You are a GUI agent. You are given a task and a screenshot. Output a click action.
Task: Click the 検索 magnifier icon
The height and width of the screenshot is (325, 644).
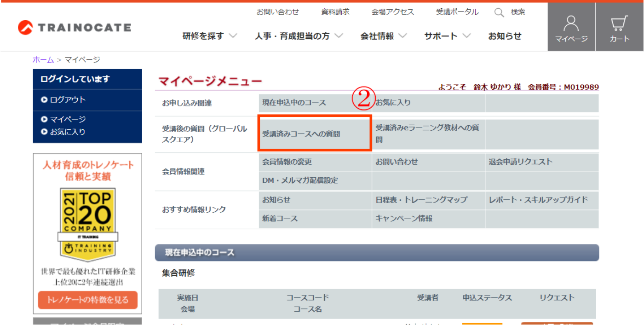pyautogui.click(x=499, y=12)
